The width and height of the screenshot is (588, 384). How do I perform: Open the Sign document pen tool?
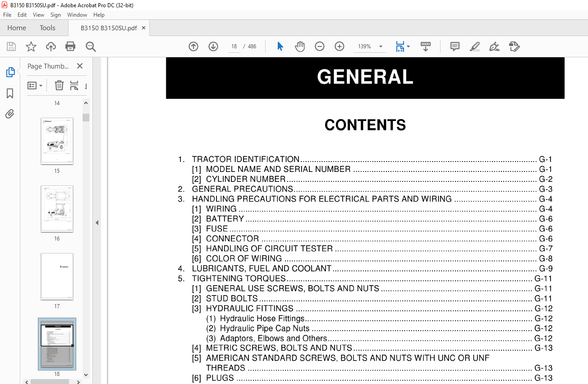494,46
